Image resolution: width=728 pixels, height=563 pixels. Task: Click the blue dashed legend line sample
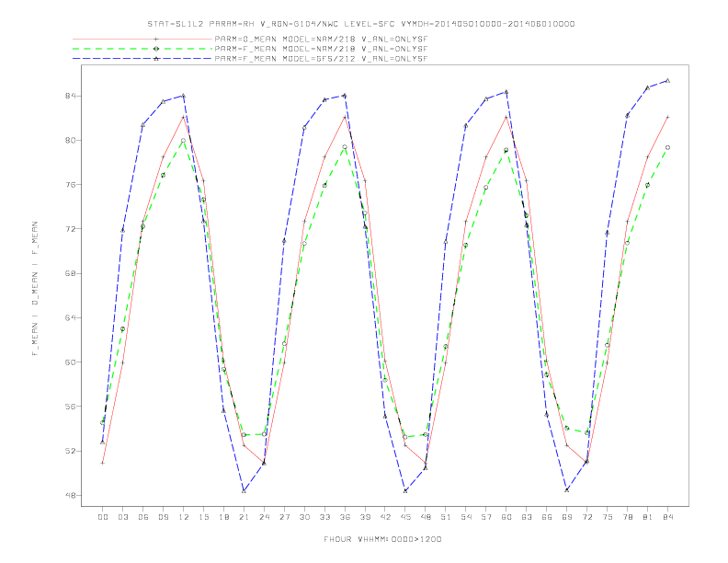pos(142,59)
